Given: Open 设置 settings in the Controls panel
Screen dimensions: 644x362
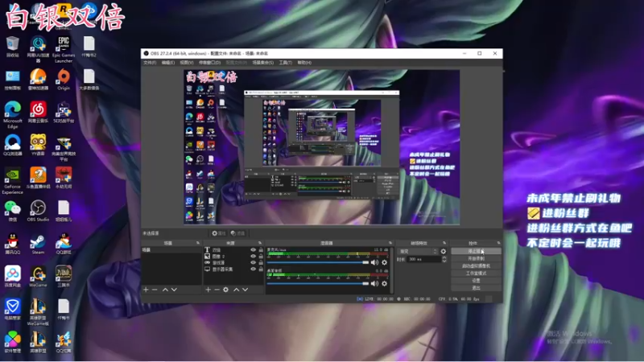Looking at the screenshot, I should point(476,281).
